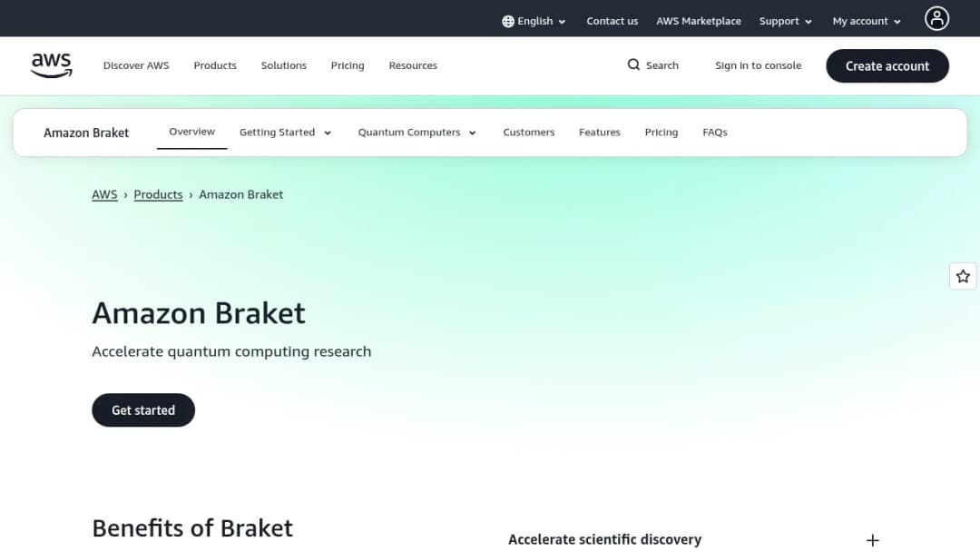Image resolution: width=980 pixels, height=552 pixels.
Task: Select the Features tab
Action: click(x=600, y=133)
